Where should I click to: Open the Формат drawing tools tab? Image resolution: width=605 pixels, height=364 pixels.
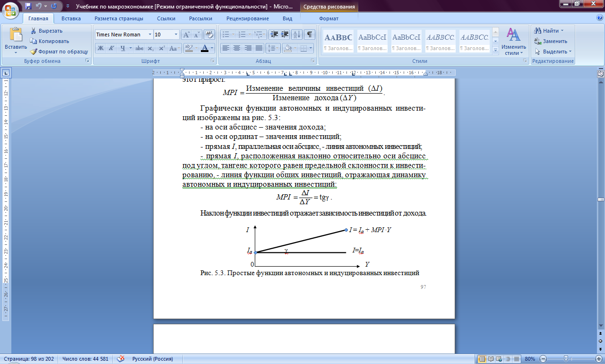click(328, 18)
